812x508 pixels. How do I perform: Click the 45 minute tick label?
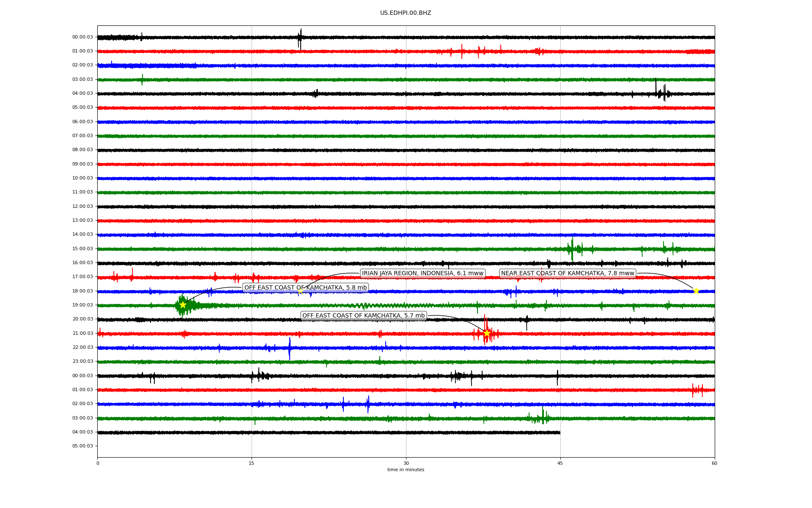tap(560, 463)
